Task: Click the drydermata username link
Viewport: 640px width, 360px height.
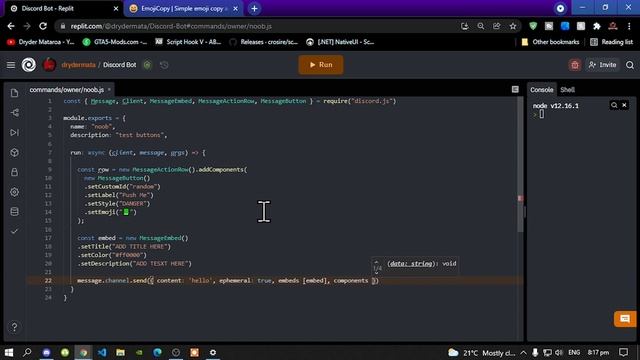Action: tap(78, 65)
